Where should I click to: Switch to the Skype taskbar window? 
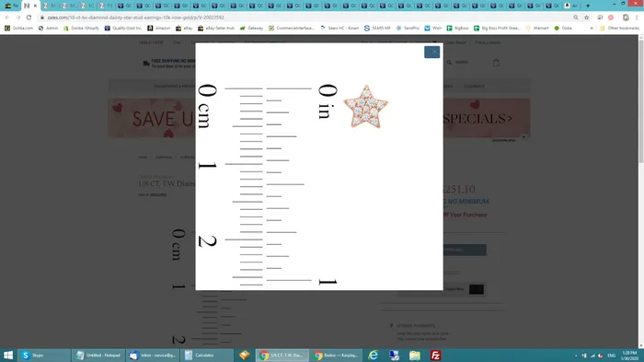44,355
